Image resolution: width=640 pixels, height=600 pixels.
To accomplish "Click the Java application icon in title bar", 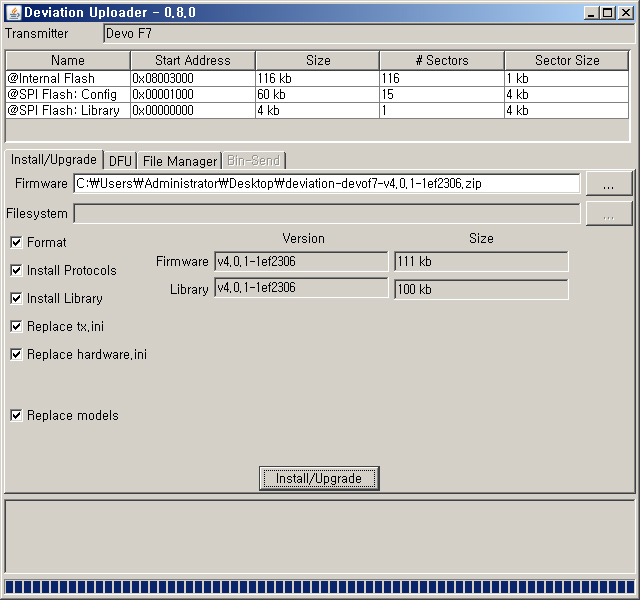I will point(14,13).
